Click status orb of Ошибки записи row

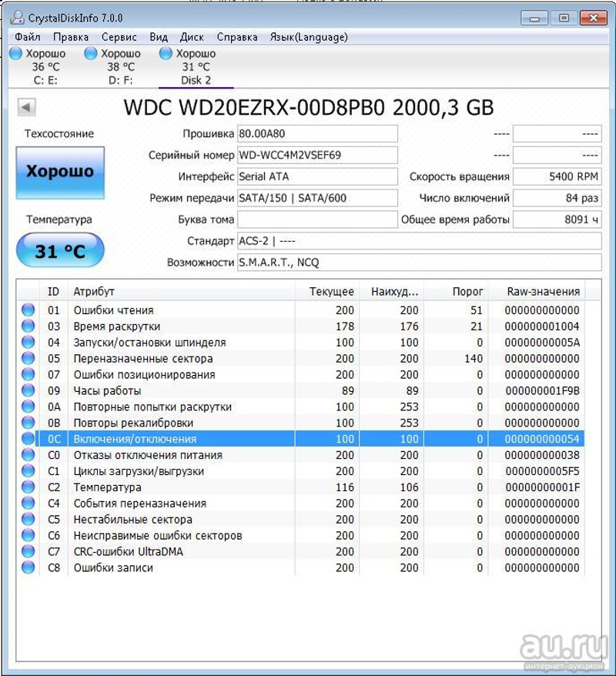pyautogui.click(x=28, y=567)
